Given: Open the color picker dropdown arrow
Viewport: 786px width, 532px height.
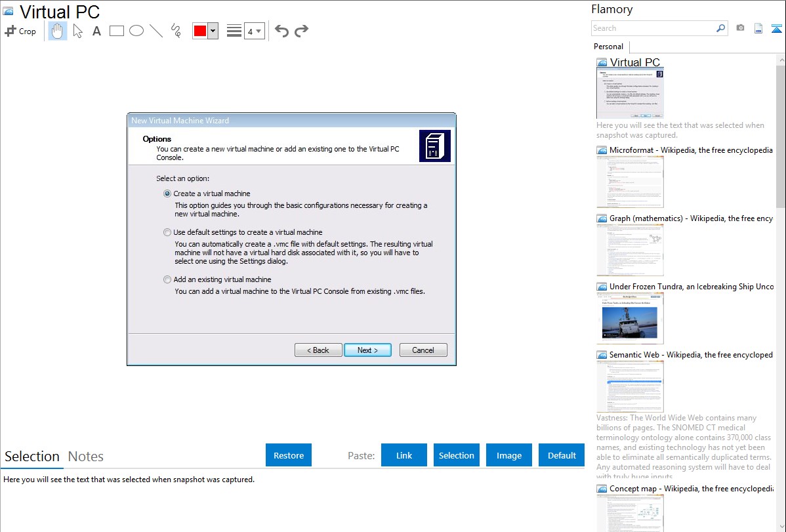Looking at the screenshot, I should point(213,31).
